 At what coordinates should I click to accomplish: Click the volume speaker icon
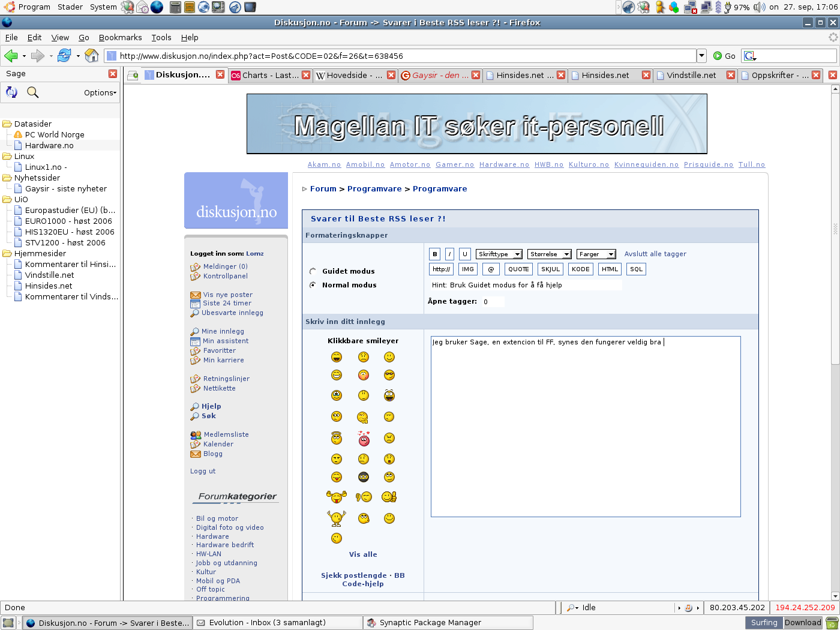click(x=759, y=7)
